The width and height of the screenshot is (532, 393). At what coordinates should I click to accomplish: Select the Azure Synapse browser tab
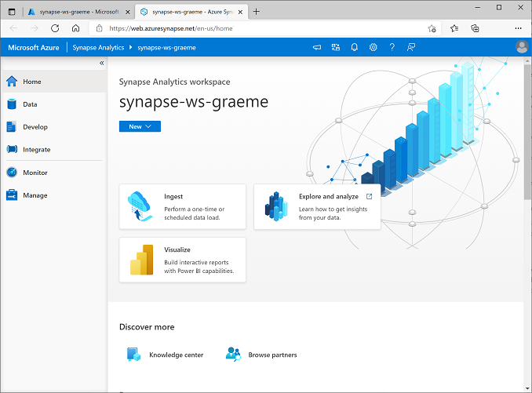point(191,12)
